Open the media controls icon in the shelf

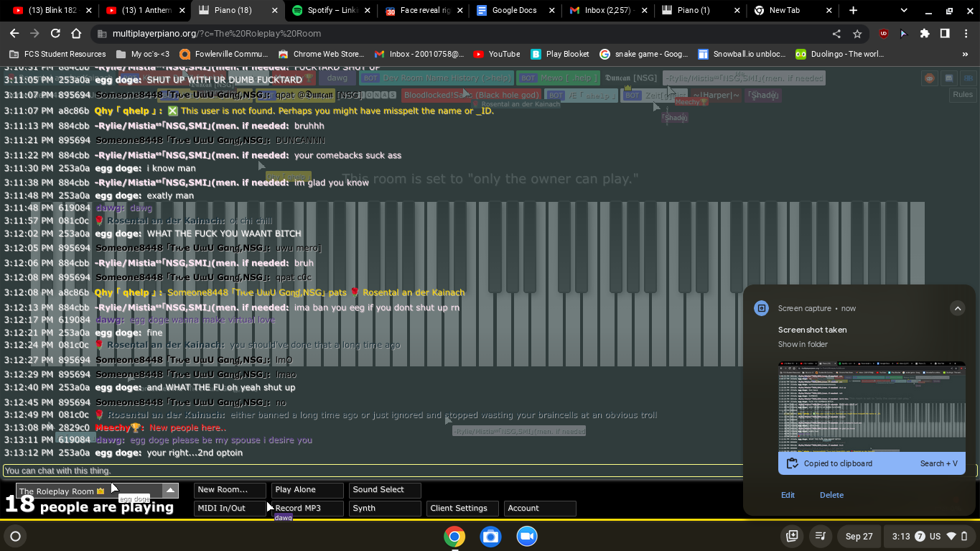tap(820, 537)
